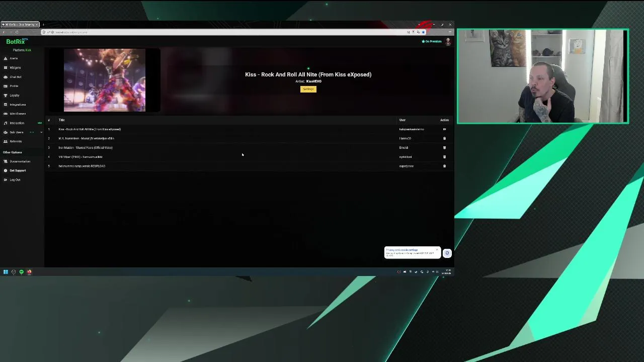644x362 pixels.
Task: Select the BotRix browser tab
Action: tap(19, 25)
